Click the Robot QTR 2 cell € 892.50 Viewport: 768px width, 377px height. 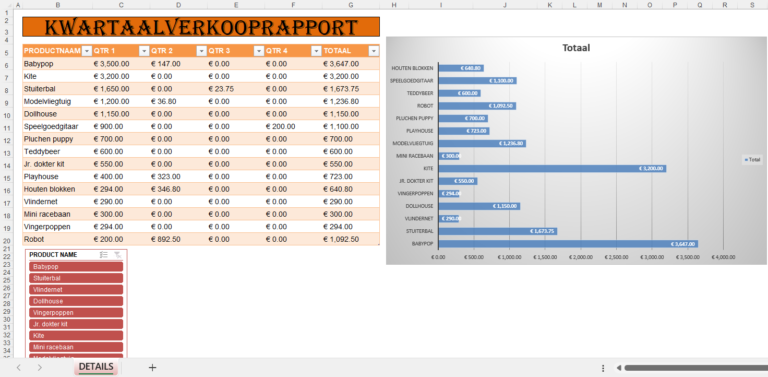pos(178,239)
